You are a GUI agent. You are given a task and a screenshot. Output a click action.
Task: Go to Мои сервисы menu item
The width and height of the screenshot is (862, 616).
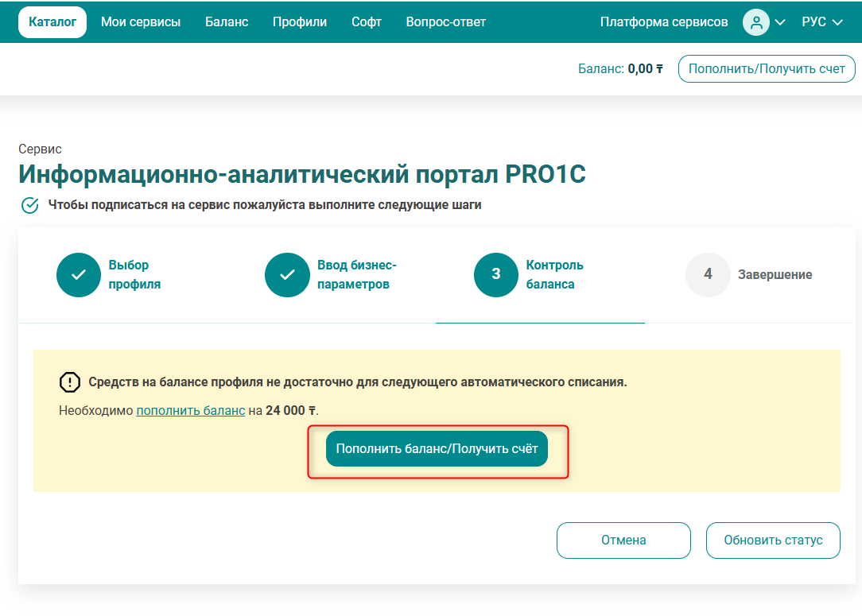point(141,22)
